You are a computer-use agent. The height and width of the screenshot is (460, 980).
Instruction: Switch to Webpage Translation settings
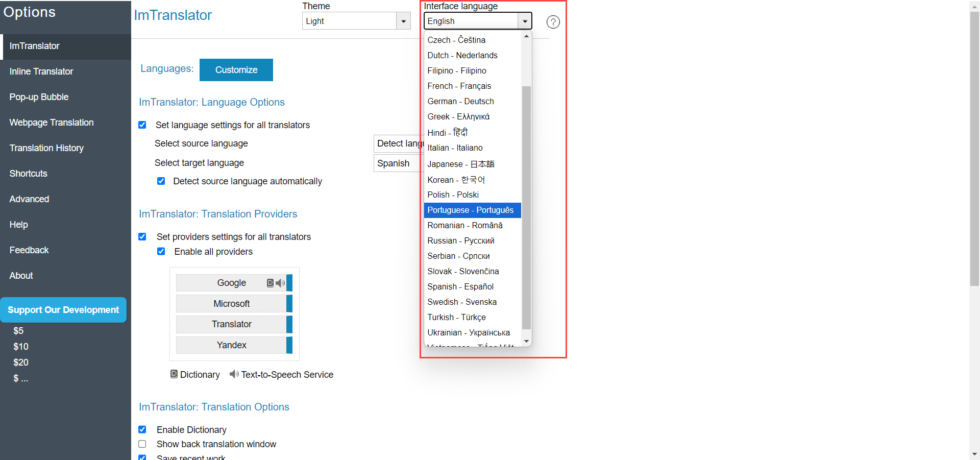[x=65, y=123]
